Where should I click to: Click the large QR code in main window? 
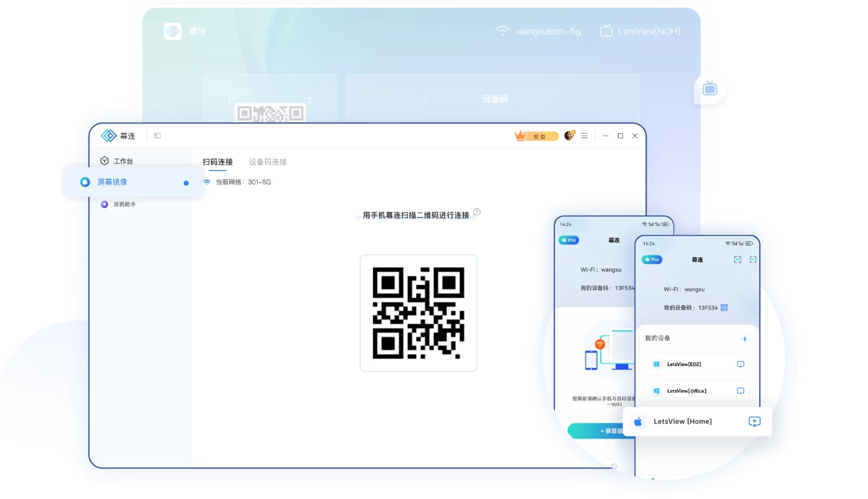coord(418,313)
